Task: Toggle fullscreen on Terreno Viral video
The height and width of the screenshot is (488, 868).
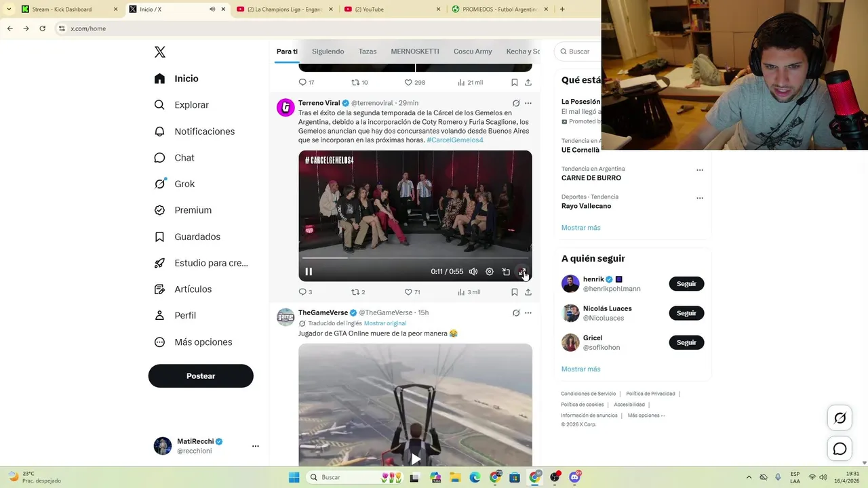Action: click(522, 272)
